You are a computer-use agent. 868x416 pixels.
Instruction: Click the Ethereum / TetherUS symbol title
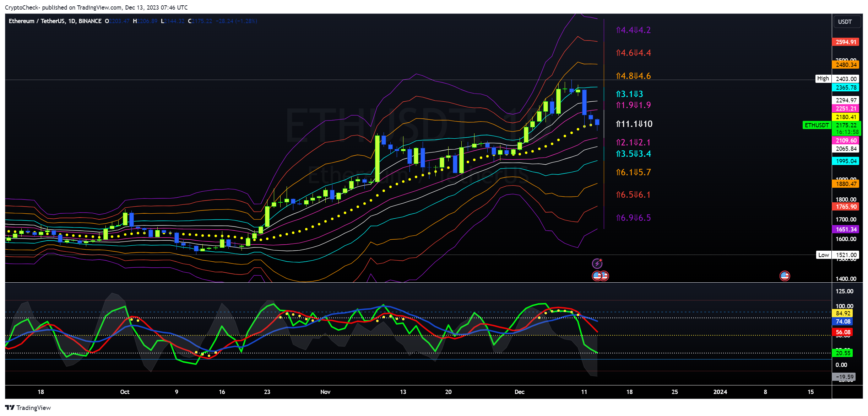(55, 21)
